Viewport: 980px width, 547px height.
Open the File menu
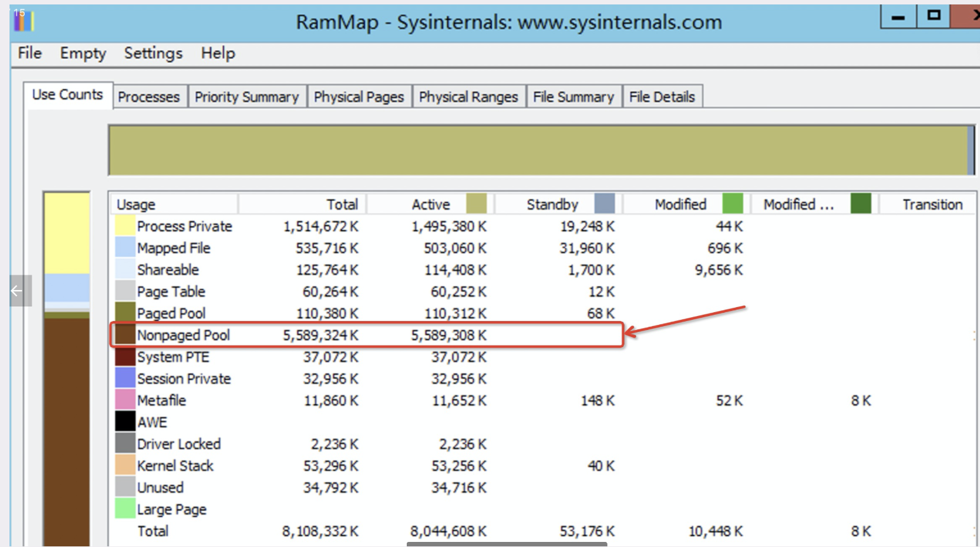pyautogui.click(x=30, y=53)
